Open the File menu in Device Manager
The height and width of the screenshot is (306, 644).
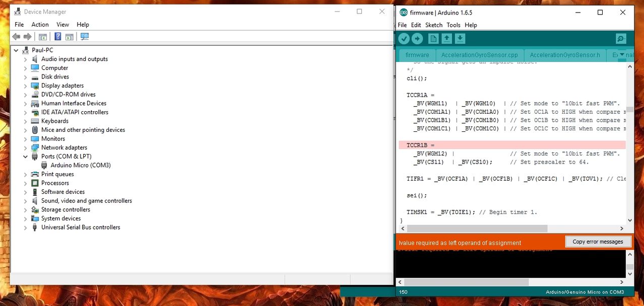[x=19, y=24]
